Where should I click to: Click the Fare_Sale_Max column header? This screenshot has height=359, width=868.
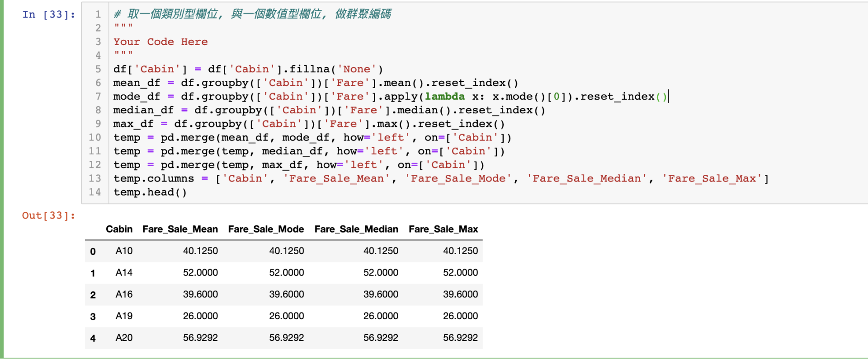click(443, 229)
